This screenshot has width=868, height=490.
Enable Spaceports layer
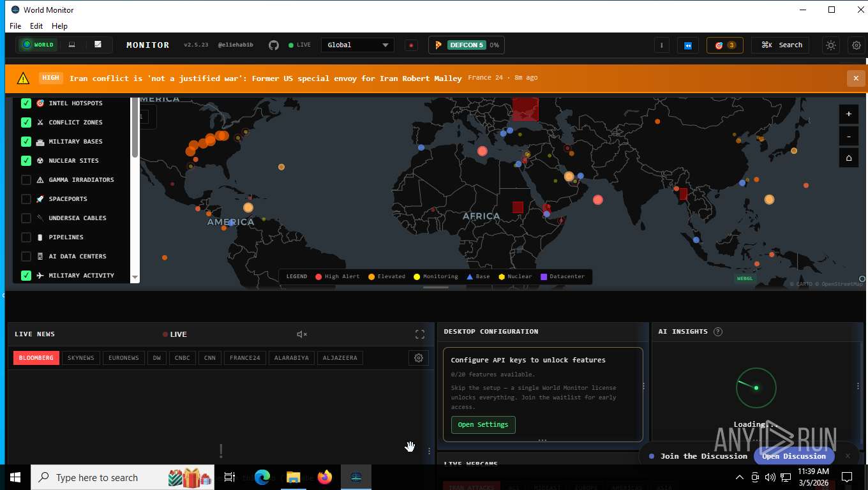26,198
